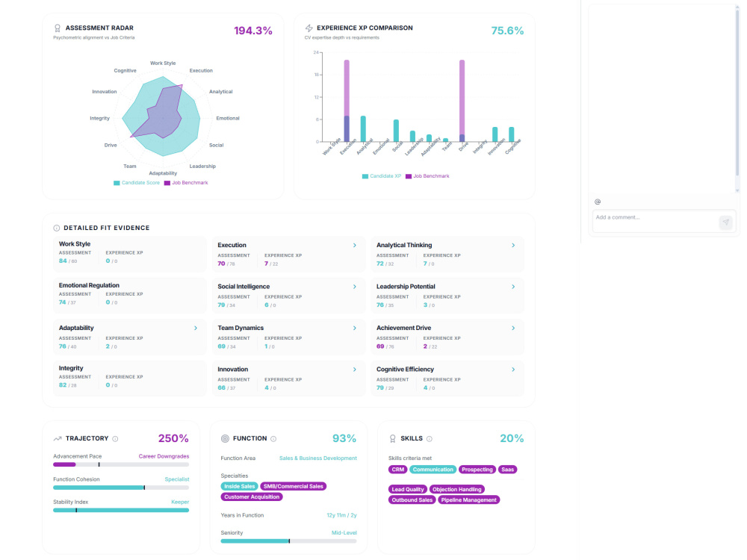
Task: Click the Sales & Business Development link
Action: 317,458
